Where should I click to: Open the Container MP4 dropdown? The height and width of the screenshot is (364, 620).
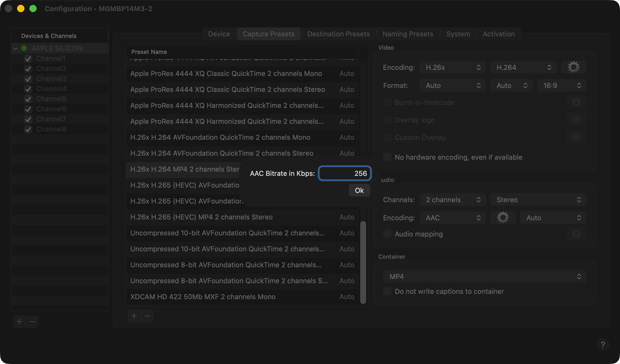coord(485,276)
